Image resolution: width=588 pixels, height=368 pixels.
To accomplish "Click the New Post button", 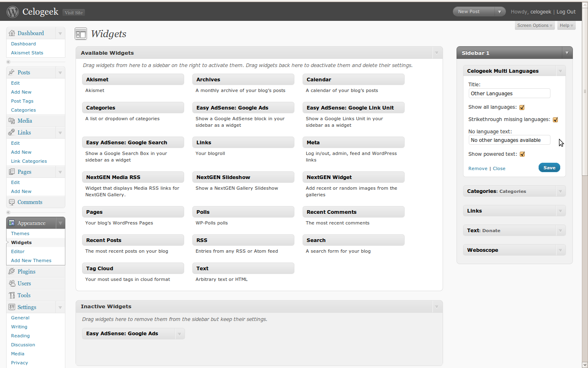I will coord(474,12).
